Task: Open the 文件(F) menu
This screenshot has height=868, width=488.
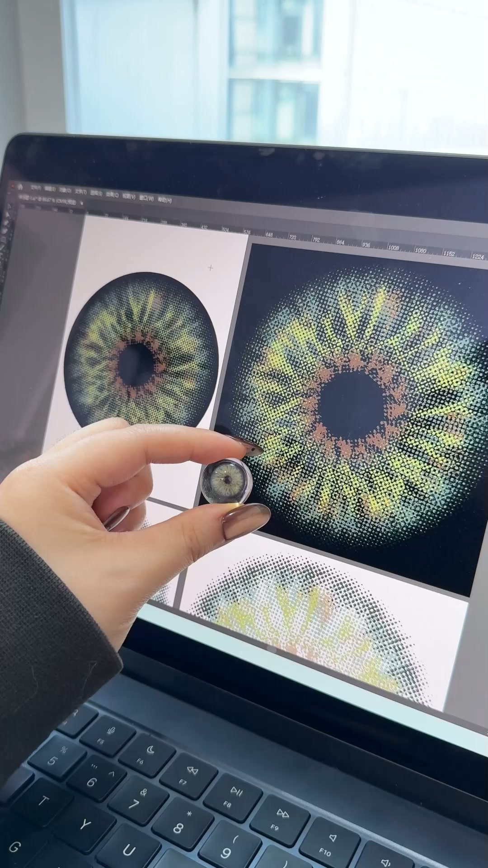Action: (x=36, y=188)
